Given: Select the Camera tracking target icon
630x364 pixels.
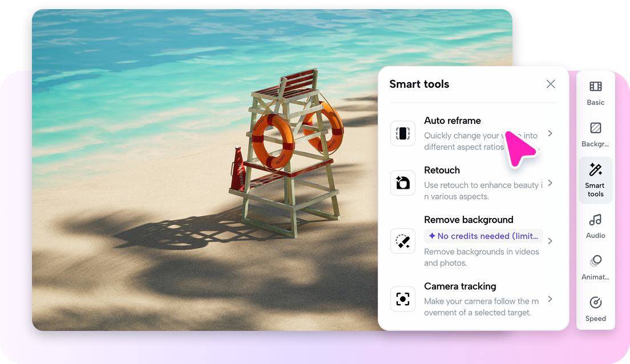Looking at the screenshot, I should tap(403, 299).
